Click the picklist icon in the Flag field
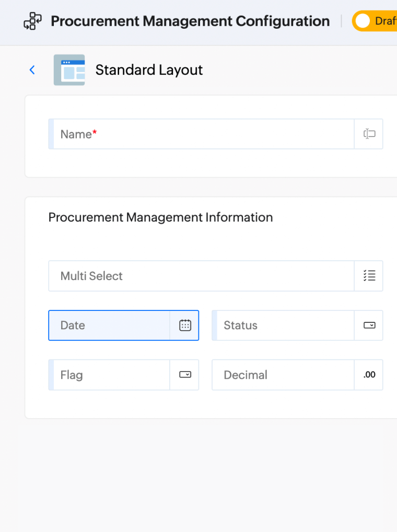Viewport: 397px width, 532px height. click(184, 375)
